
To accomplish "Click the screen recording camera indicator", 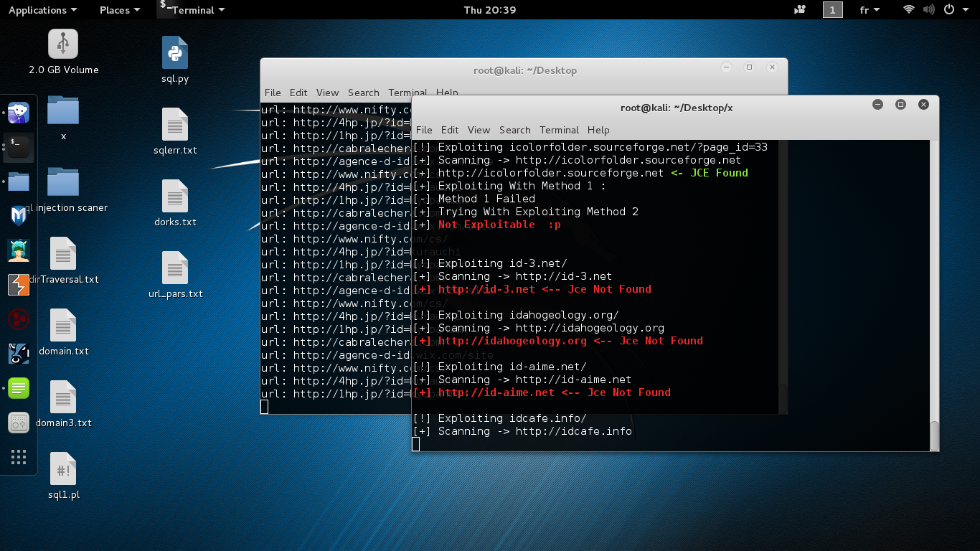I will (x=800, y=10).
